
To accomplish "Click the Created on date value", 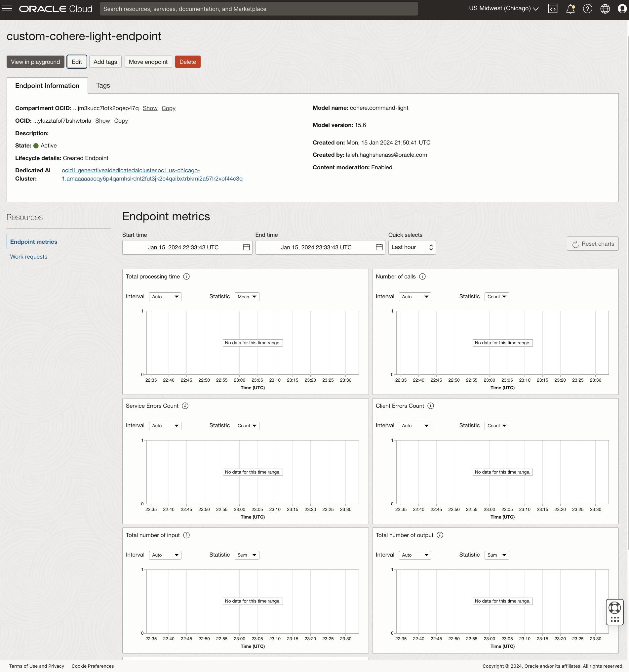I will pyautogui.click(x=388, y=143).
